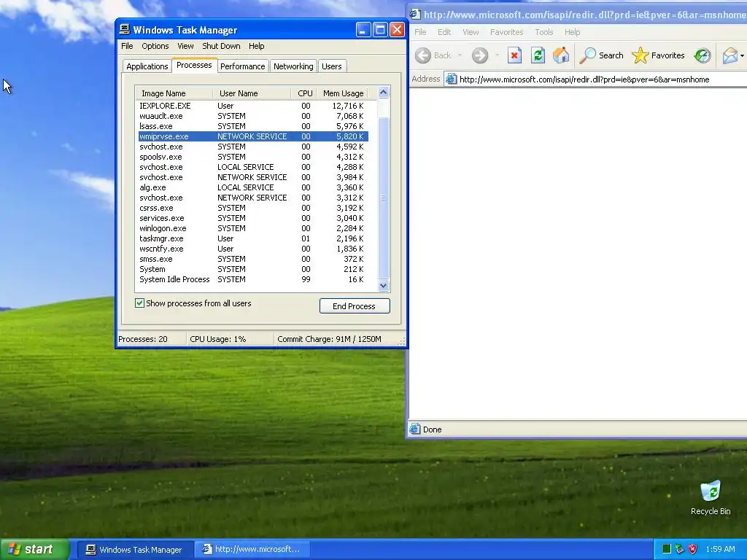747x560 pixels.
Task: Select the wuauclt.exe process row
Action: (x=253, y=116)
